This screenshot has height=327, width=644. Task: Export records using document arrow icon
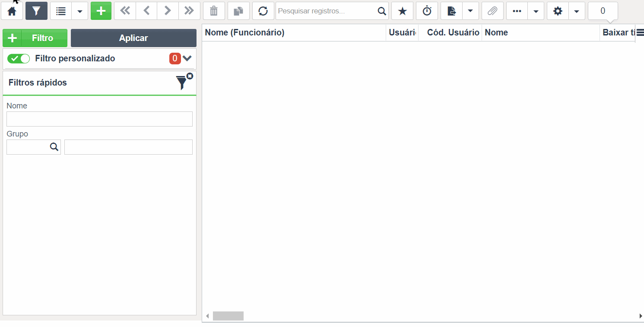click(452, 11)
